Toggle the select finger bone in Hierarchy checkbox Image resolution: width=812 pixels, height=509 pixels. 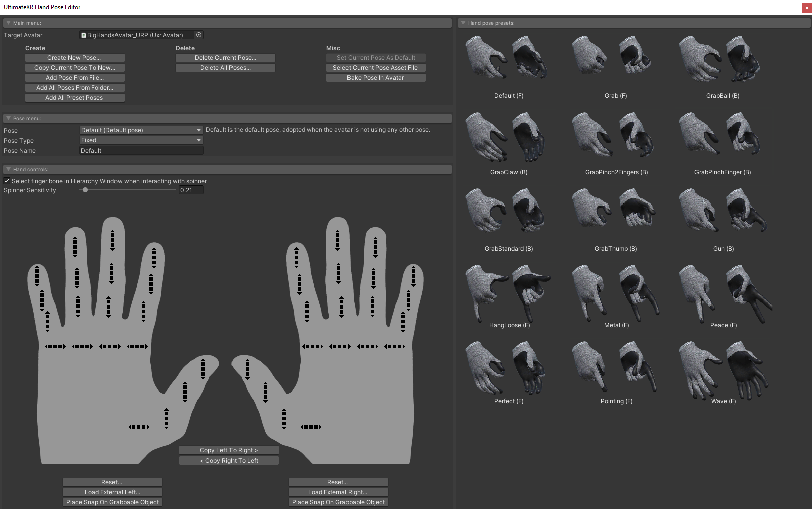[7, 181]
